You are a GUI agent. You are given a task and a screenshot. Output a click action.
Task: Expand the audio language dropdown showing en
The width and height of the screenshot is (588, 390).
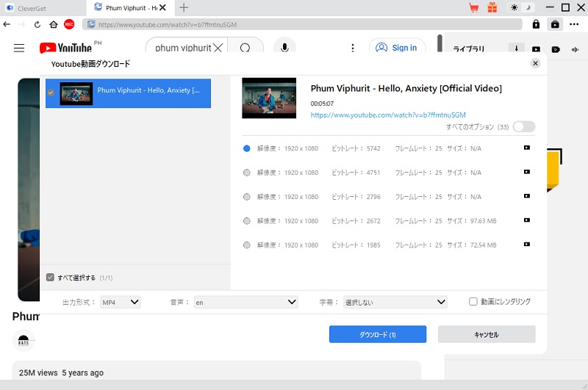tap(245, 302)
